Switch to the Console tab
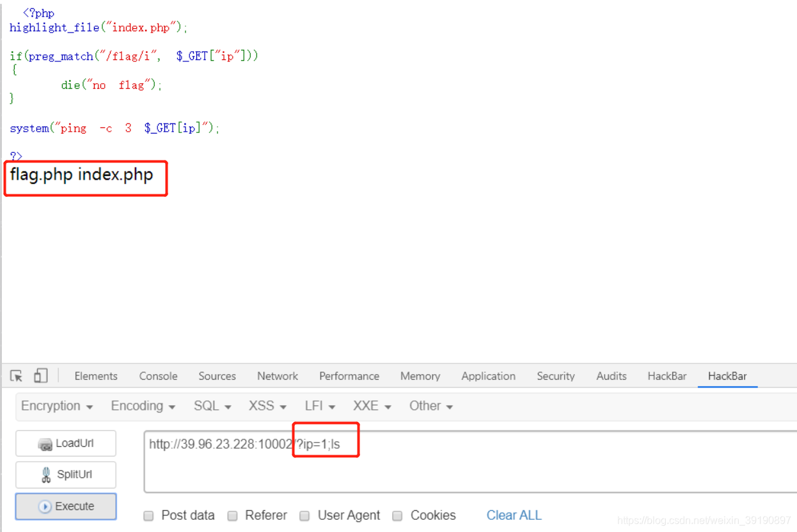Screen dimensions: 797x532 [159, 376]
